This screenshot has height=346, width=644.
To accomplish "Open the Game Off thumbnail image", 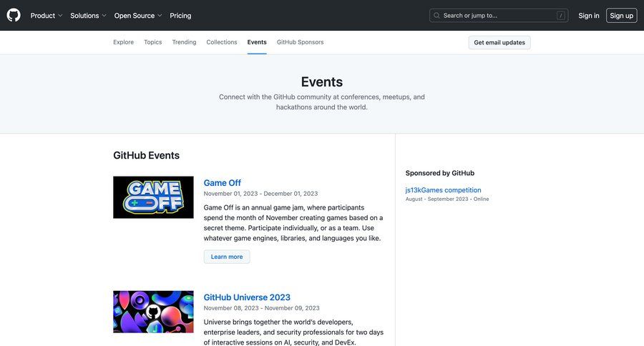I will point(153,197).
